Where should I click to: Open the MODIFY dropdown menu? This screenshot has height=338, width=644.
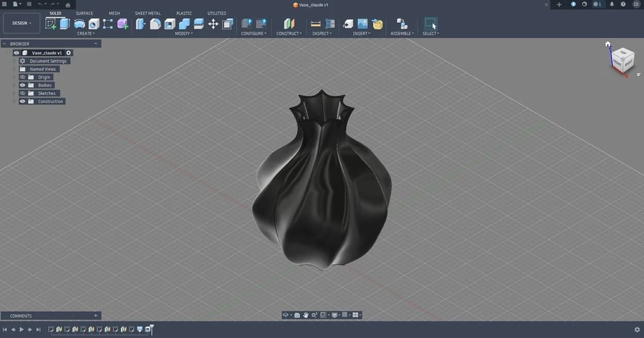(x=184, y=34)
